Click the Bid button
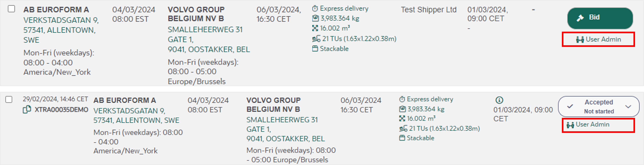The image size is (644, 165). [600, 18]
